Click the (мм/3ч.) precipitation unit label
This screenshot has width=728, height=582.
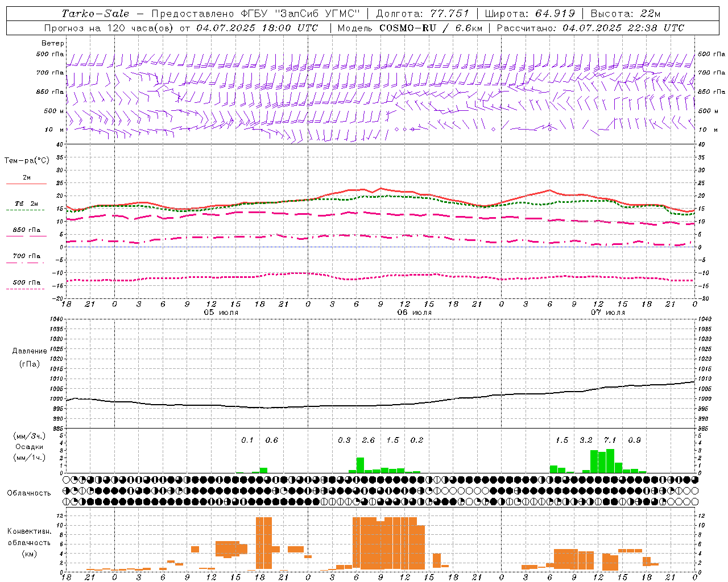click(29, 436)
